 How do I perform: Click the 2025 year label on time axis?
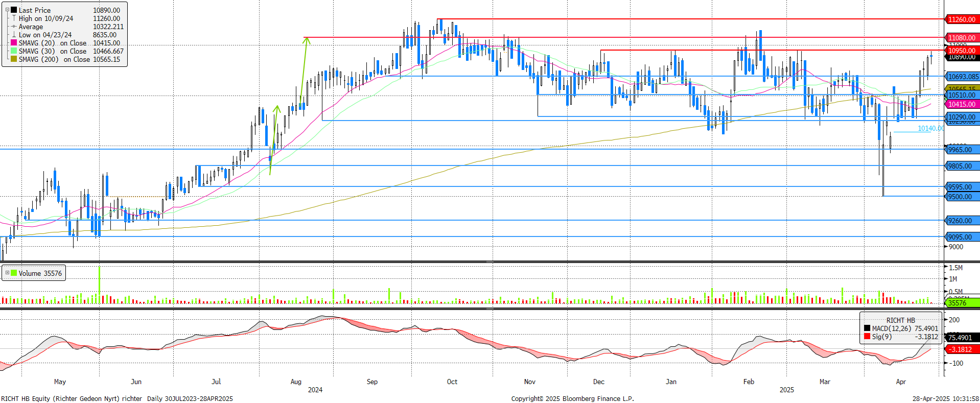point(786,390)
